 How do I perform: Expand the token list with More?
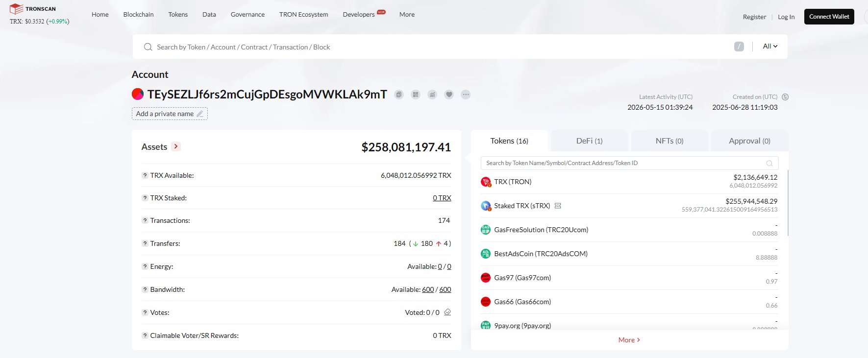(x=629, y=340)
